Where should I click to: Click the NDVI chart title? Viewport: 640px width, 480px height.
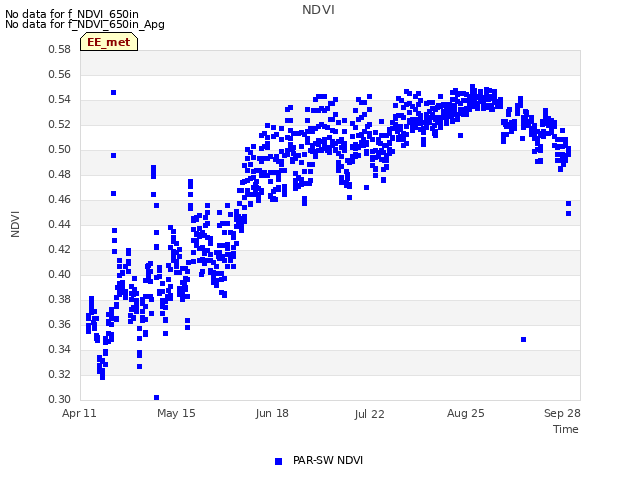pyautogui.click(x=318, y=10)
